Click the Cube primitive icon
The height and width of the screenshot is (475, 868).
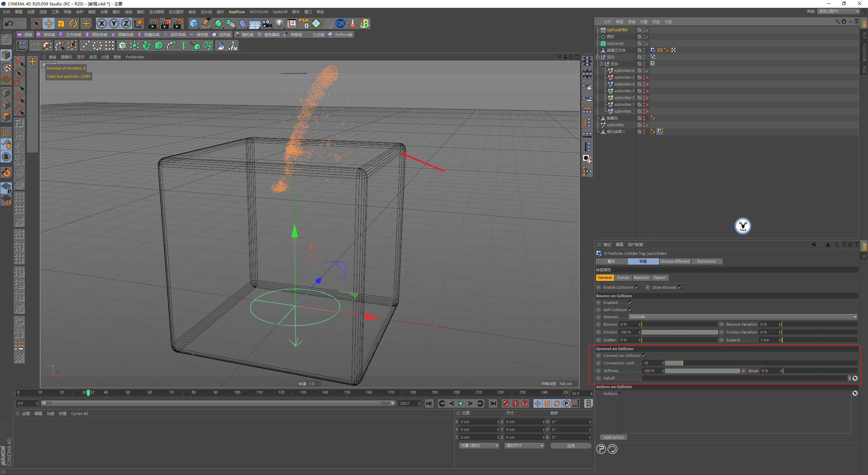point(194,23)
